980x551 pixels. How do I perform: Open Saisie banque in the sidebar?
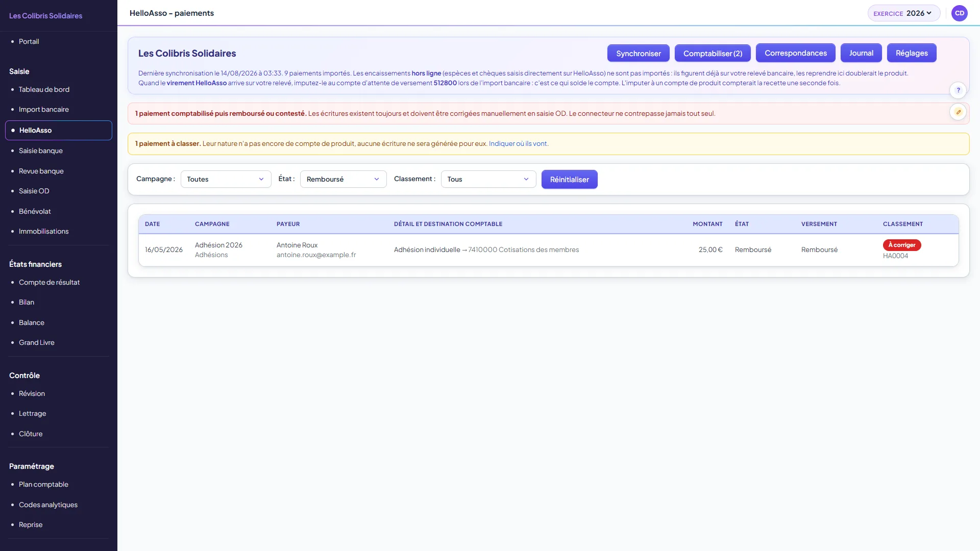click(x=41, y=151)
